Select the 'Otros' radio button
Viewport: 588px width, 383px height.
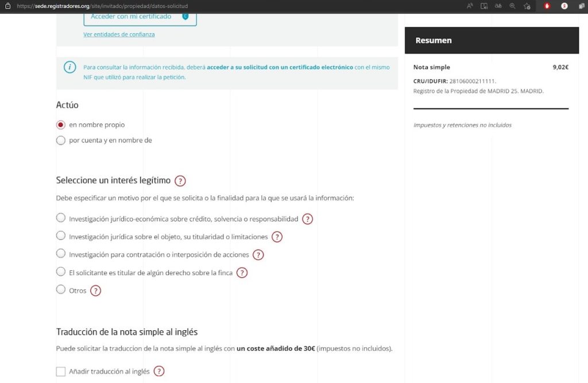click(x=61, y=289)
